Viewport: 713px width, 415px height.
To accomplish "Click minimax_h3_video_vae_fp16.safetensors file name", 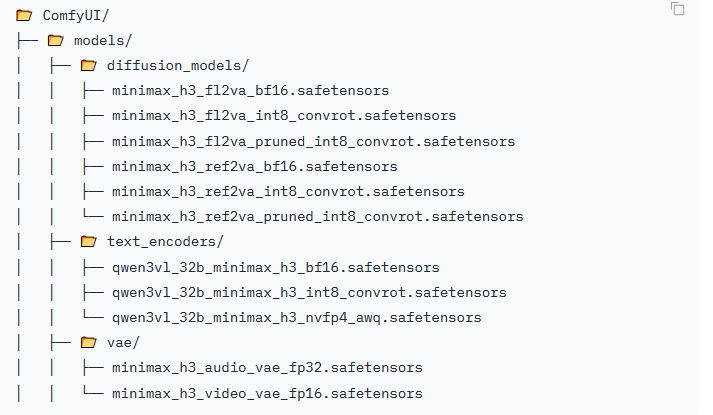I will [x=267, y=394].
